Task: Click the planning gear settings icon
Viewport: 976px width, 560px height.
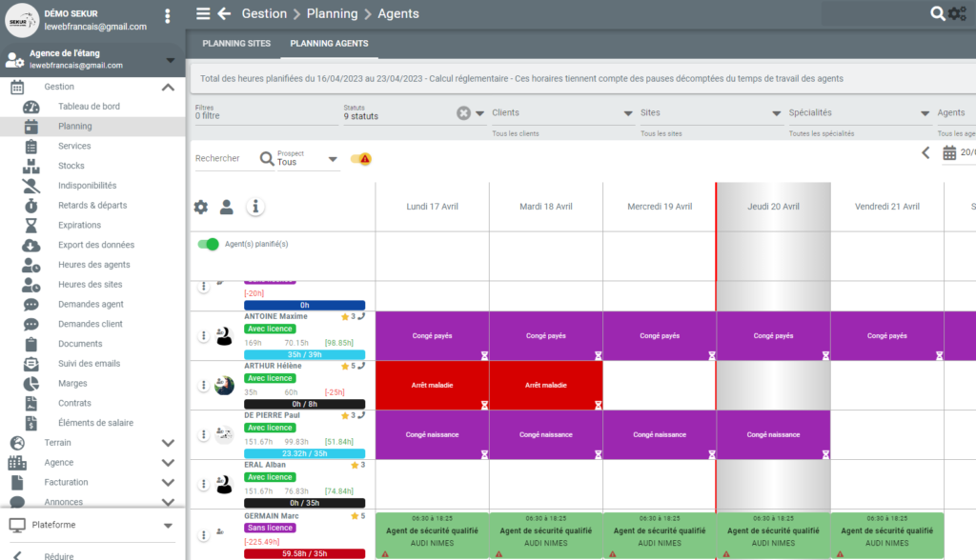Action: click(x=200, y=207)
